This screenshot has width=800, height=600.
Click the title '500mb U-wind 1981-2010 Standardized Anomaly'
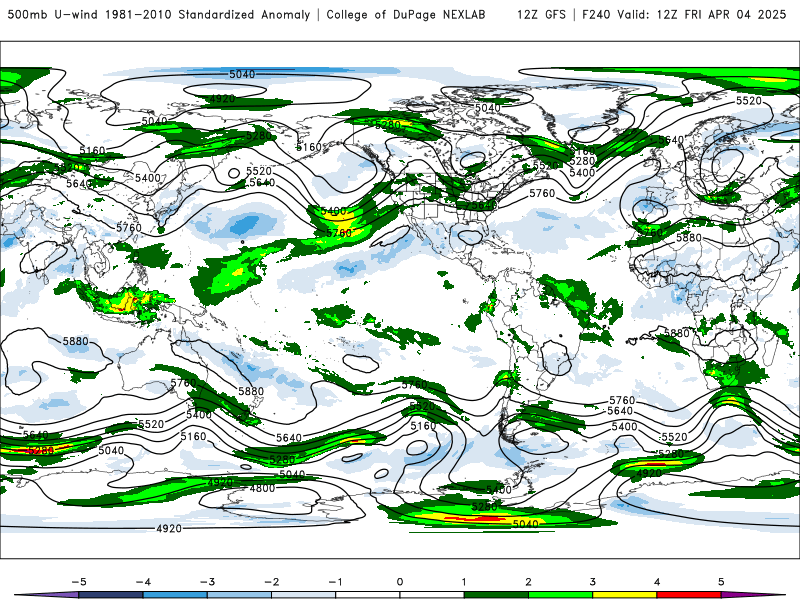[x=159, y=14]
